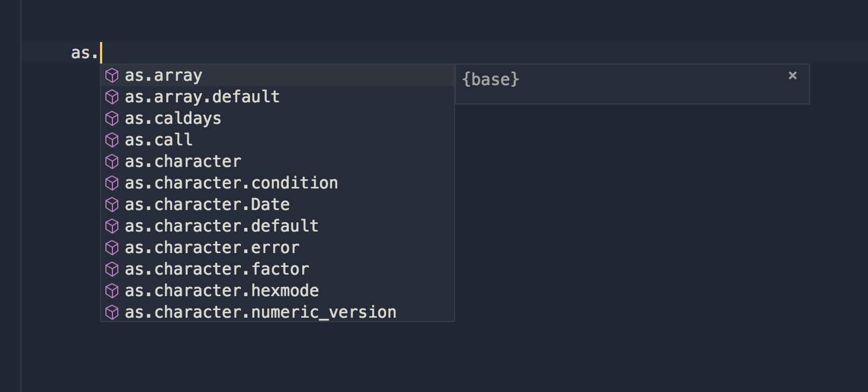This screenshot has height=392, width=868.
Task: Choose as.call from the completion list
Action: coord(159,140)
